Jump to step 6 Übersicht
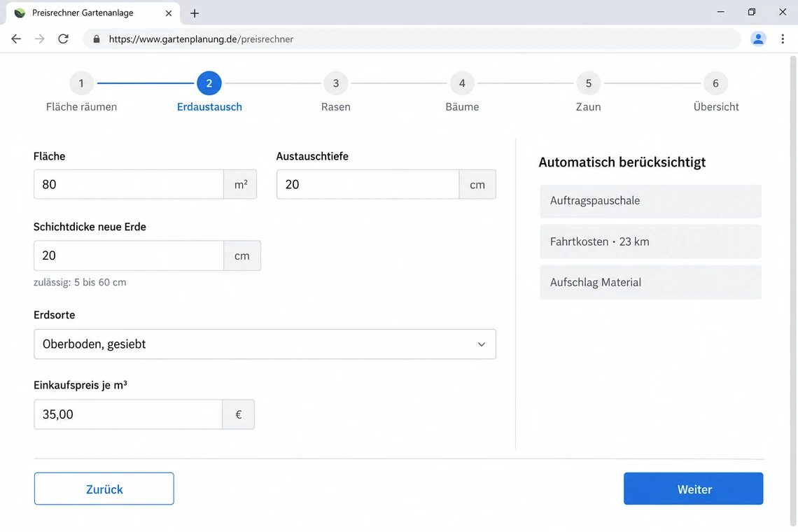Image resolution: width=798 pixels, height=532 pixels. pos(715,92)
